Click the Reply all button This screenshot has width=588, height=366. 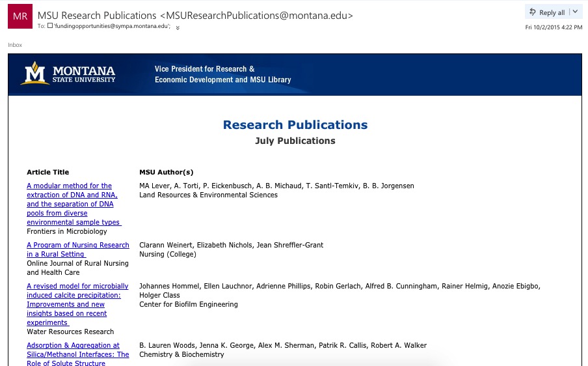click(547, 12)
